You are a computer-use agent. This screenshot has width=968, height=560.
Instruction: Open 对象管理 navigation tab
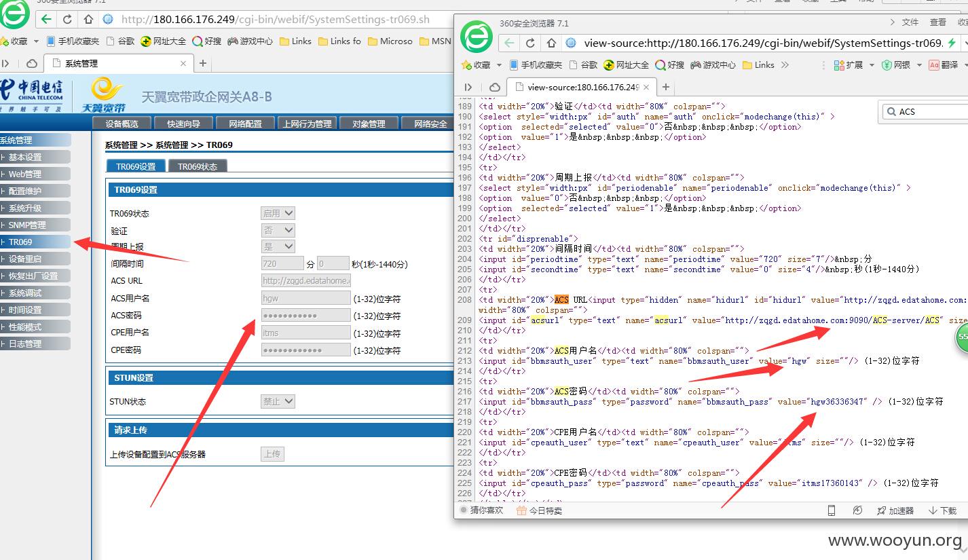pyautogui.click(x=369, y=124)
